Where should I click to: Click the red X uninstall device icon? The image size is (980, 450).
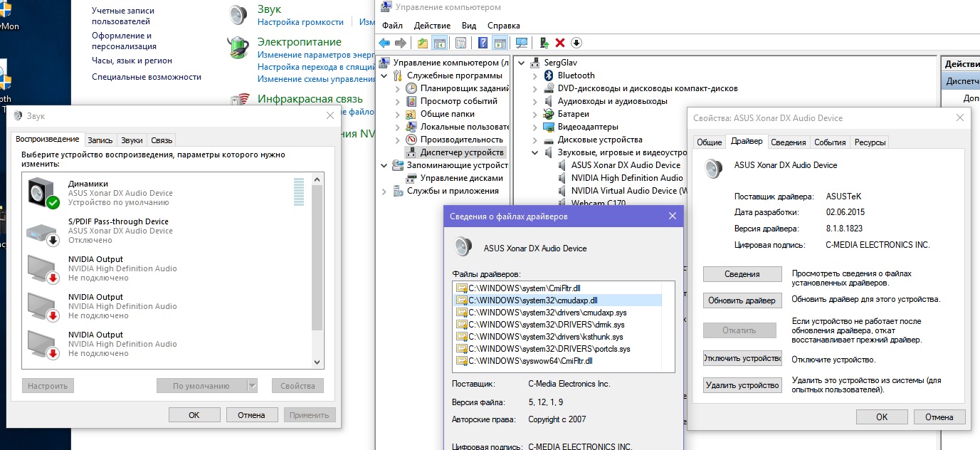click(560, 43)
